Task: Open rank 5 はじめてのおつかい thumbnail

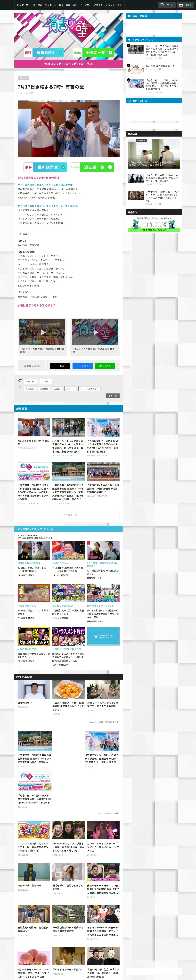Action: point(68,593)
